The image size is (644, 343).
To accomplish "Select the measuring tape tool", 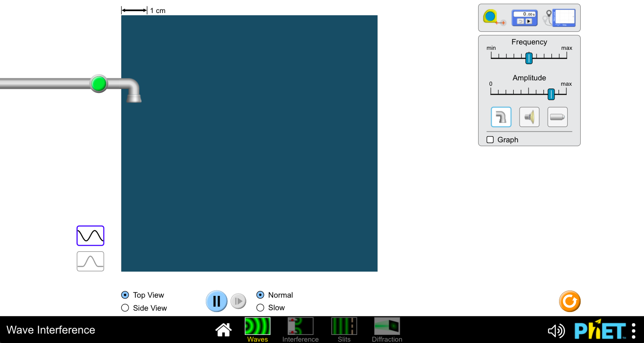I will click(x=493, y=18).
